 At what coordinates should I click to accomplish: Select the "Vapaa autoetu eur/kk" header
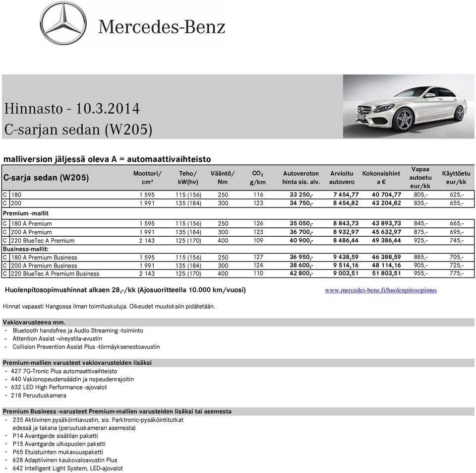[x=420, y=177]
